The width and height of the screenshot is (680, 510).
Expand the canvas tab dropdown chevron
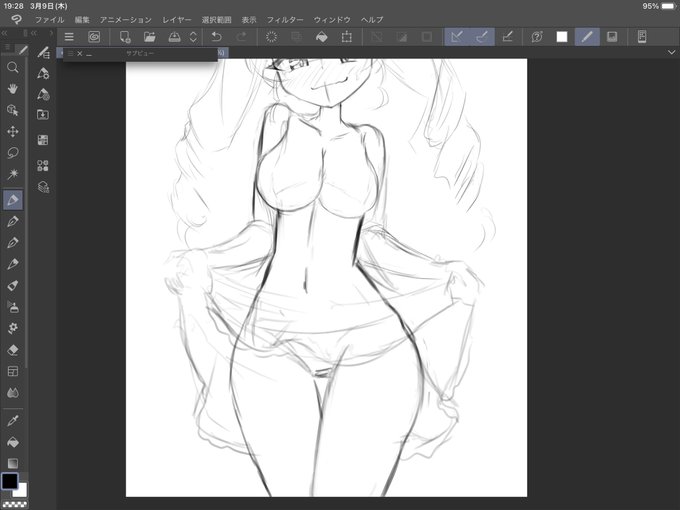tap(671, 52)
